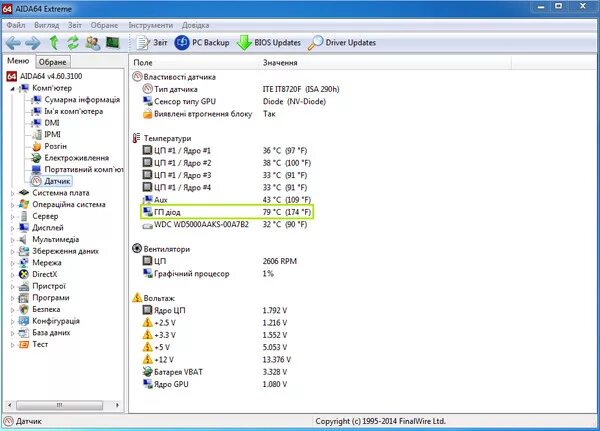600x431 pixels.
Task: Click the Значення column header
Action: [385, 62]
